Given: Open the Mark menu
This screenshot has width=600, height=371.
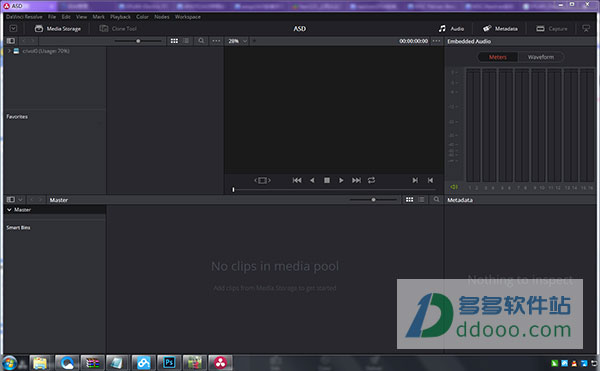Looking at the screenshot, I should [x=98, y=17].
